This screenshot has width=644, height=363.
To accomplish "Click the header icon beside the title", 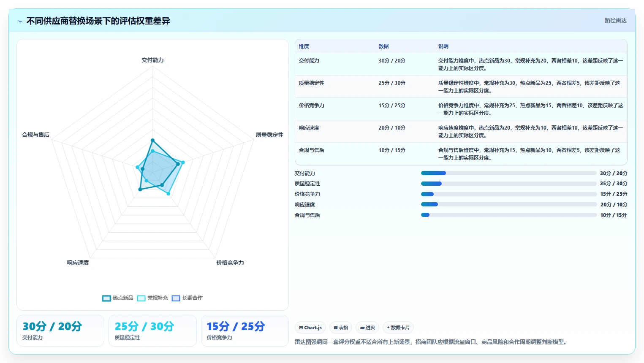I will coord(20,21).
